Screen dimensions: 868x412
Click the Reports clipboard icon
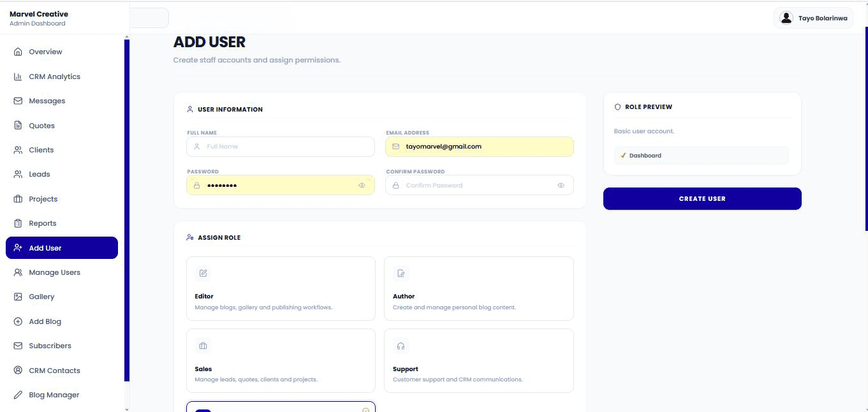(x=18, y=223)
